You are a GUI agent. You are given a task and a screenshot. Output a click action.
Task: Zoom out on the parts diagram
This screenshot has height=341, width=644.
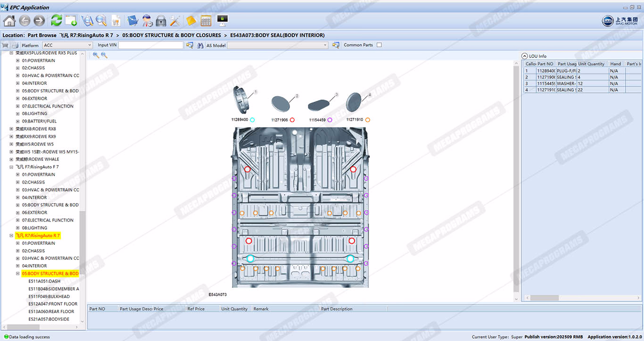click(x=104, y=55)
